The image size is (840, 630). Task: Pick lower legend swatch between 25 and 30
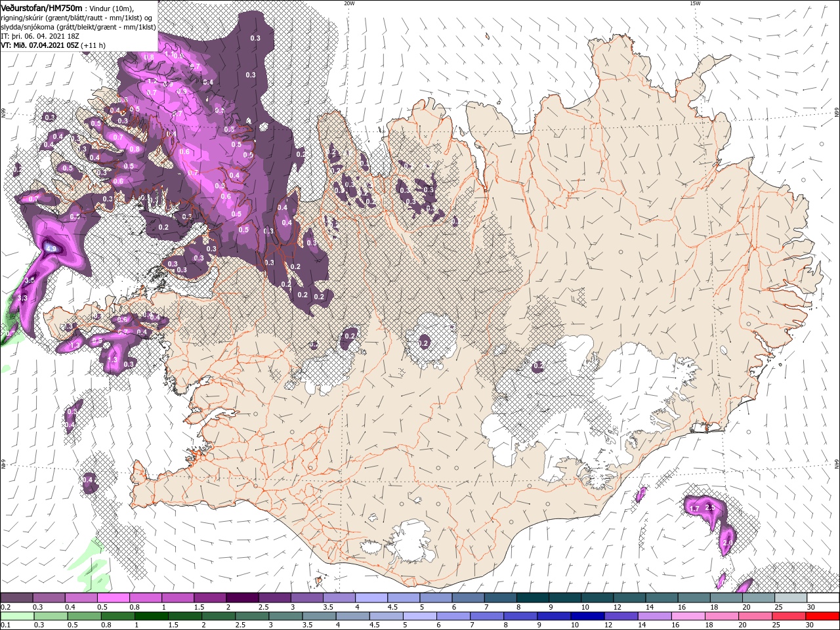(x=788, y=616)
